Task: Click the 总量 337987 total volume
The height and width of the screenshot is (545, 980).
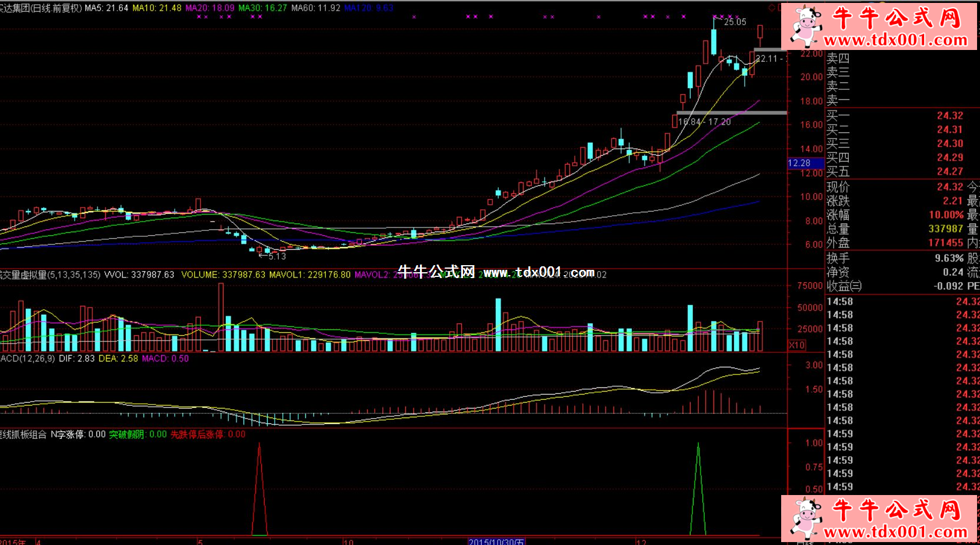Action: click(x=946, y=229)
